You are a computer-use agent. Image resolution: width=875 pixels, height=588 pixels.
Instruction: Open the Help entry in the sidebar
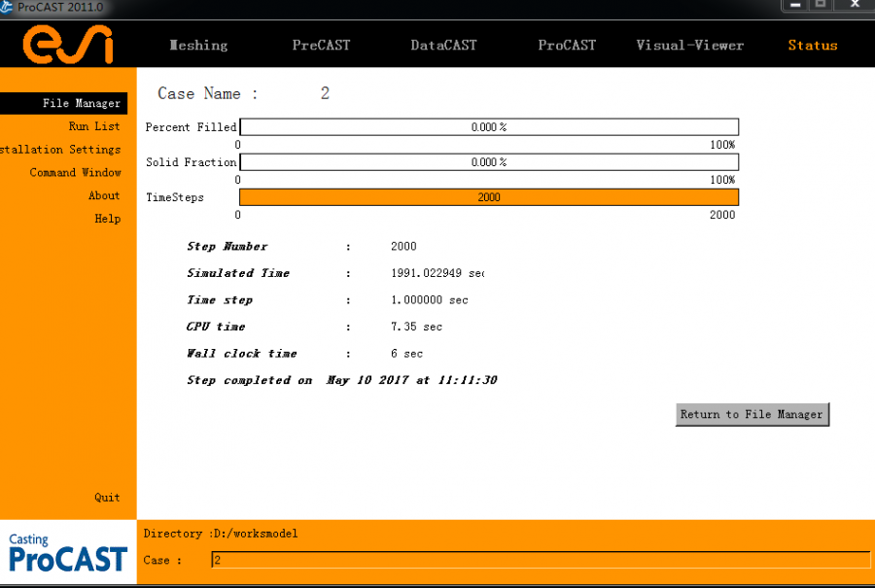(107, 219)
